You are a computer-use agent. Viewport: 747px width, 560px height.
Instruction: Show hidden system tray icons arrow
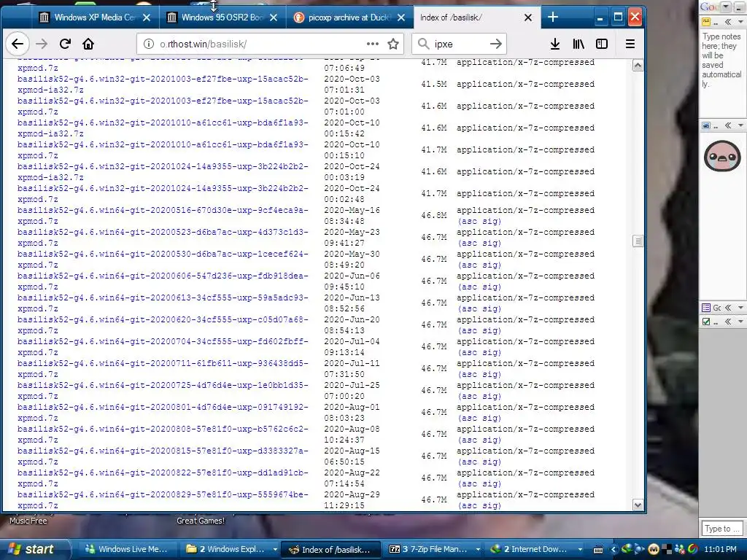pos(614,550)
